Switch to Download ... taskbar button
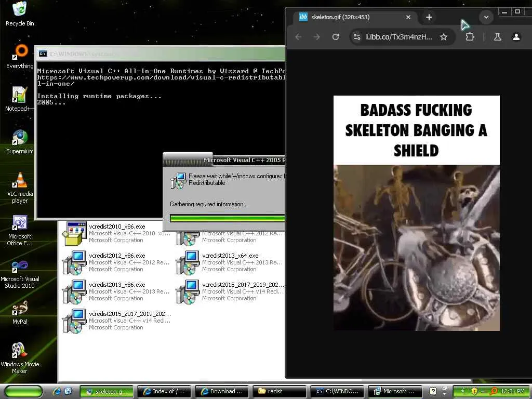The image size is (532, 399). pyautogui.click(x=222, y=391)
